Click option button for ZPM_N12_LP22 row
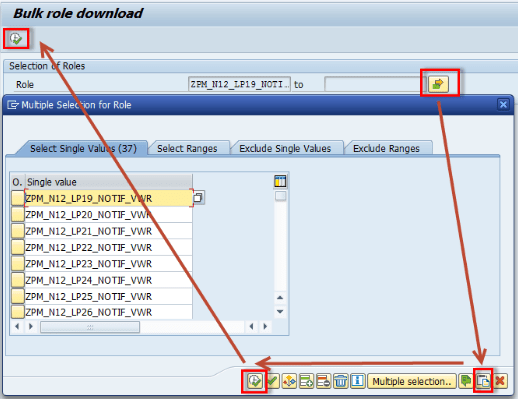This screenshot has height=399, width=518. point(18,247)
